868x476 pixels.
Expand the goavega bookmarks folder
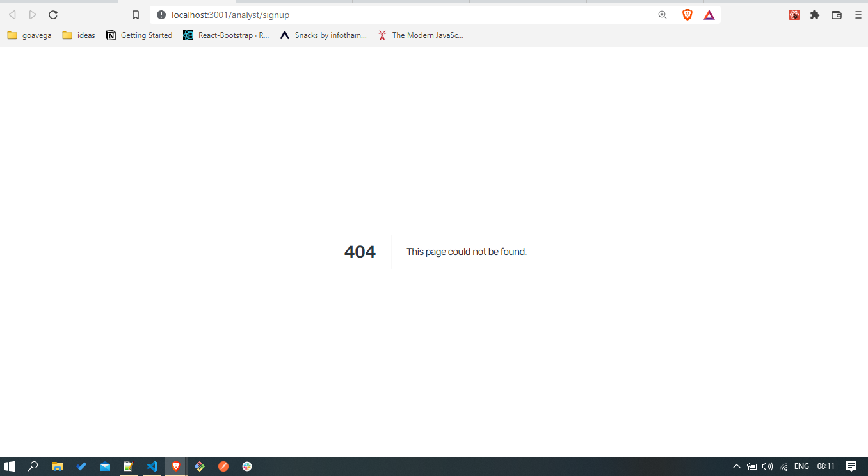point(29,35)
